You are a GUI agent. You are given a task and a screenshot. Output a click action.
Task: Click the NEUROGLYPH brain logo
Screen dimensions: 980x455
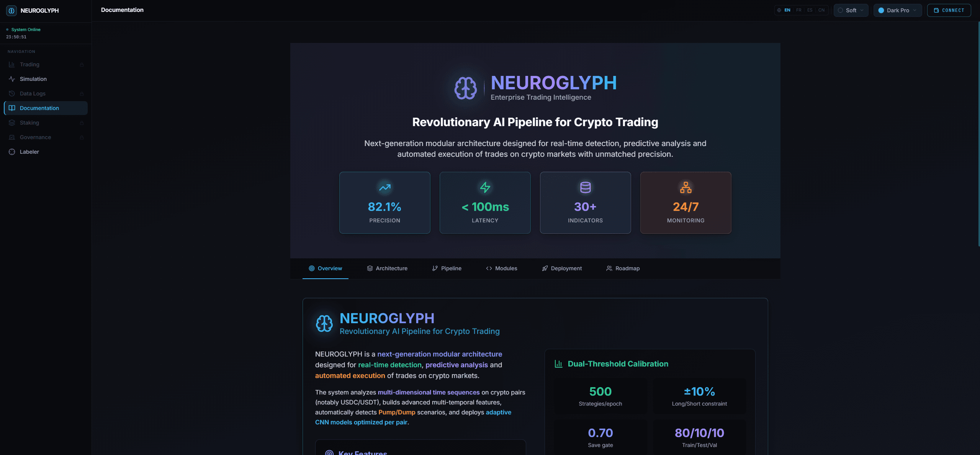[x=11, y=10]
